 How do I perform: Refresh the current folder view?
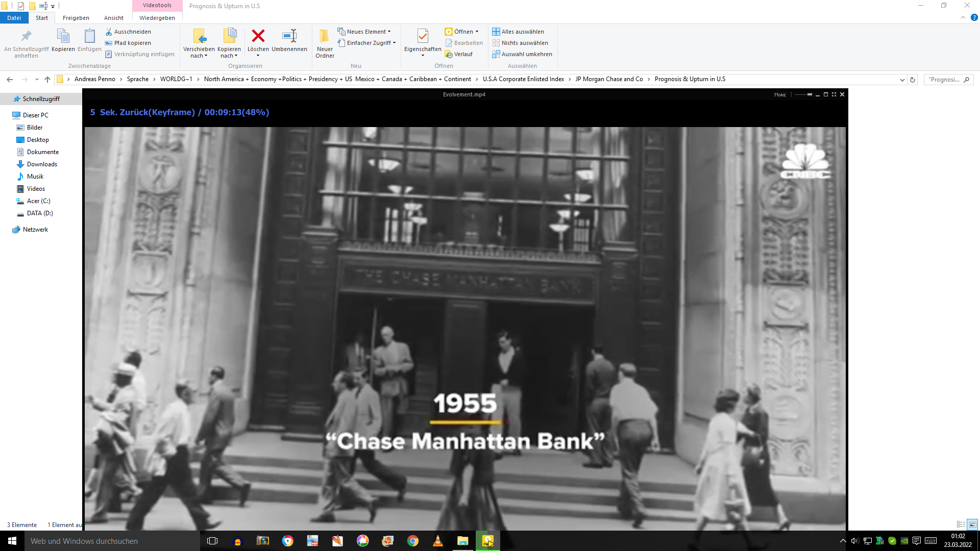913,80
